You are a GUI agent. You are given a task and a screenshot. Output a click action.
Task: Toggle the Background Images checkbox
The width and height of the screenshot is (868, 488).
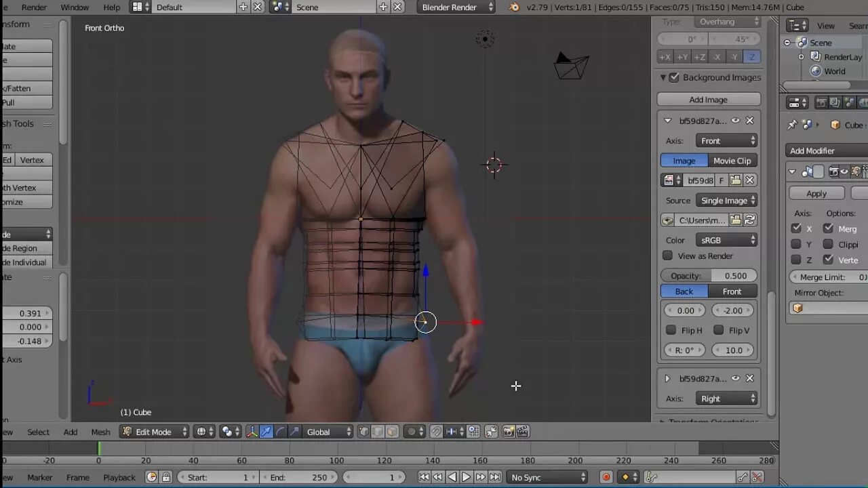click(674, 77)
